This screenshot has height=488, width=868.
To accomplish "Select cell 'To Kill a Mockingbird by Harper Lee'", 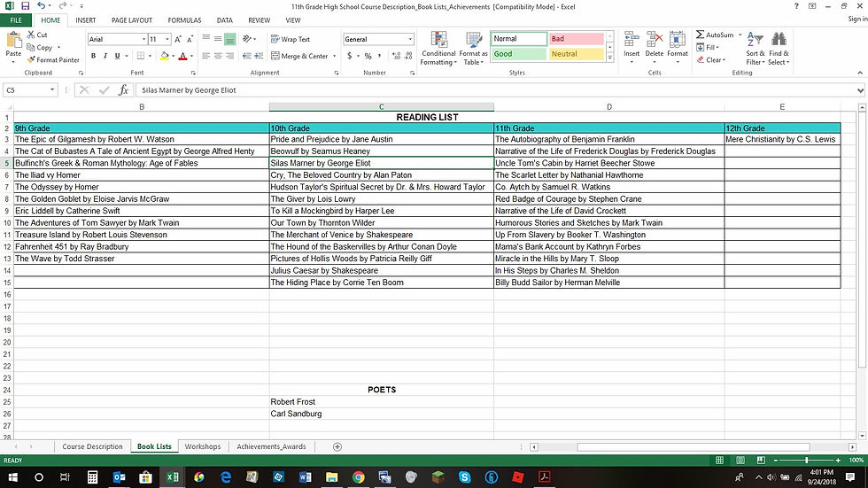I will pos(381,211).
